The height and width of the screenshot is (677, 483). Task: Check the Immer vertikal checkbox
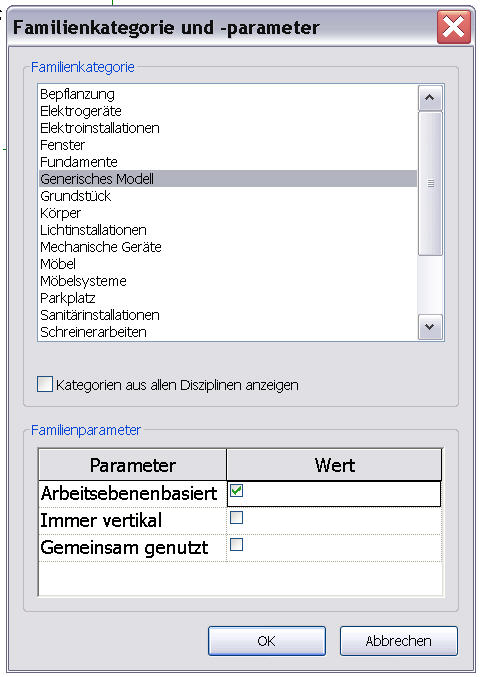237,517
